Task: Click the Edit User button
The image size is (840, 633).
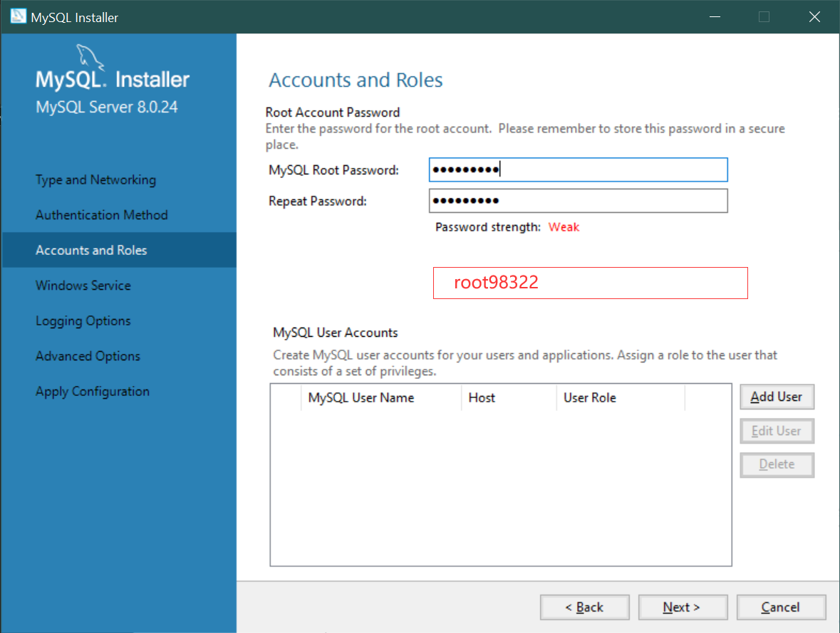Action: tap(777, 431)
